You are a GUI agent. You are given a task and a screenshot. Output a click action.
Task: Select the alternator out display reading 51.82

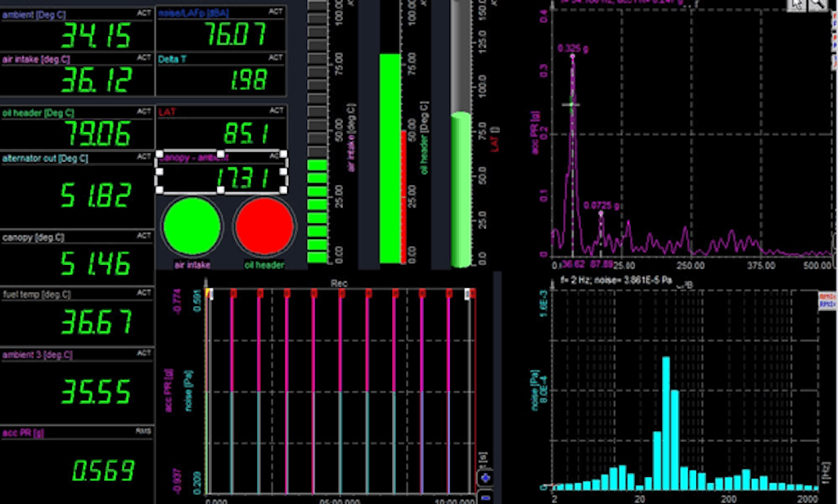[77, 190]
